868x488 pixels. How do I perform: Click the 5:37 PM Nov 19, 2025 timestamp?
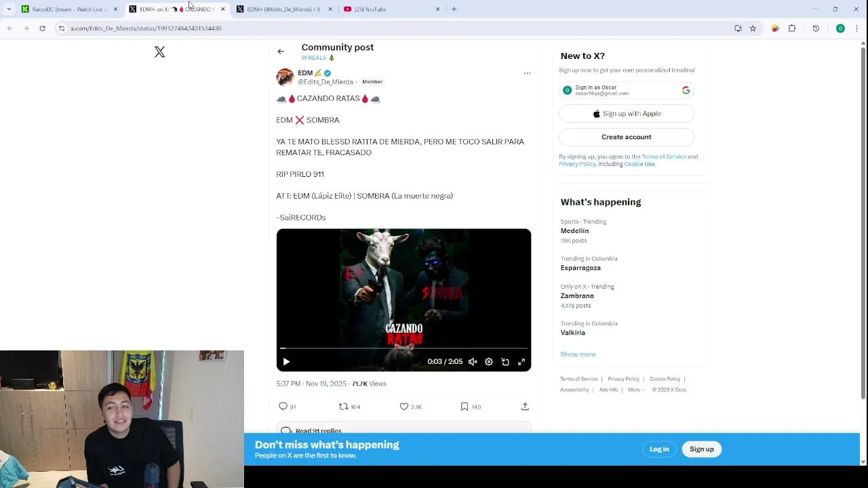pos(311,384)
